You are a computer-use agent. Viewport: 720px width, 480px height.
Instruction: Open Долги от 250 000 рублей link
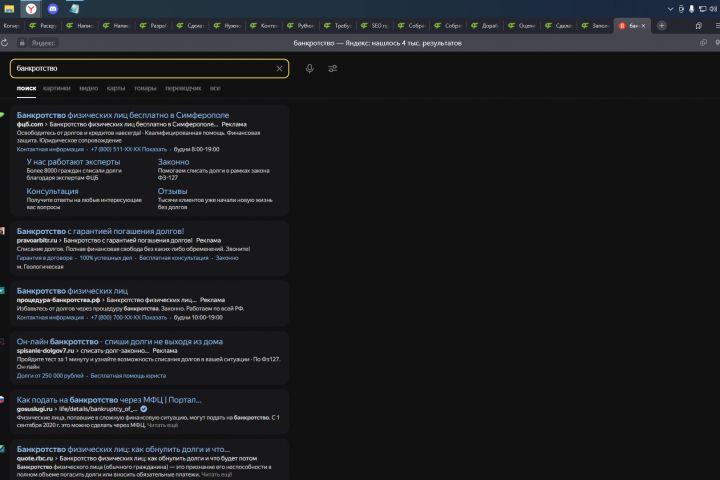click(x=50, y=376)
